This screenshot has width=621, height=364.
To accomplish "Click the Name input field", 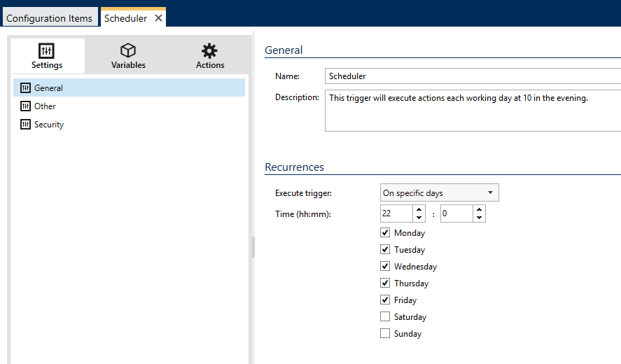I will (x=473, y=76).
